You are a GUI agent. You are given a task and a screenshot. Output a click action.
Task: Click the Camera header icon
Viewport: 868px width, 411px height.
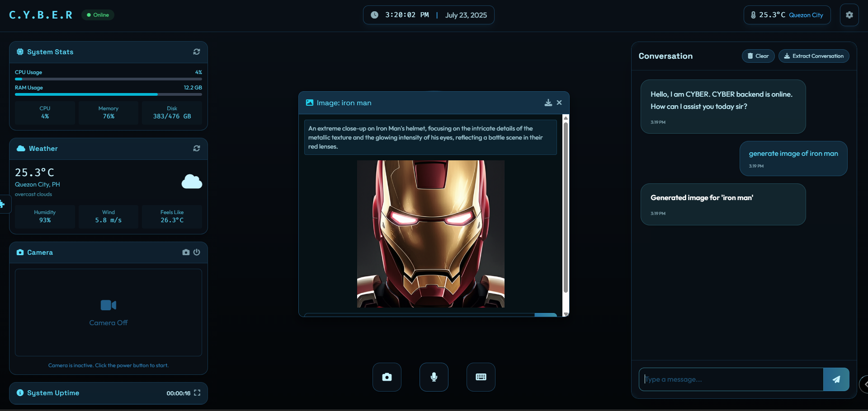[20, 252]
